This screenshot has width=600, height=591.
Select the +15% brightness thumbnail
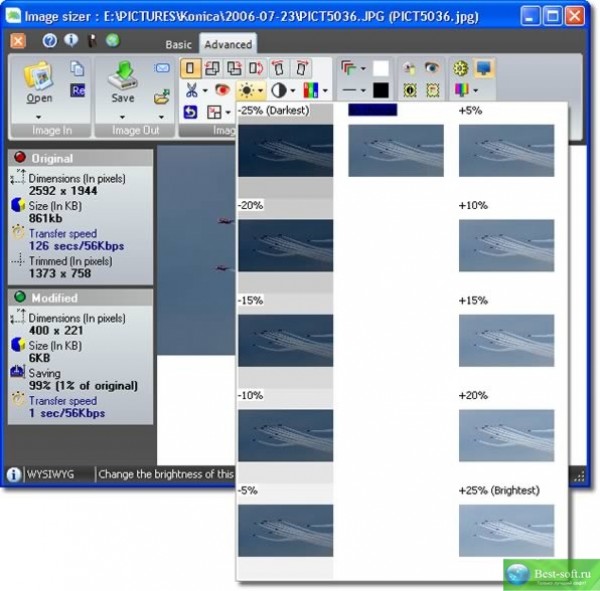point(506,341)
